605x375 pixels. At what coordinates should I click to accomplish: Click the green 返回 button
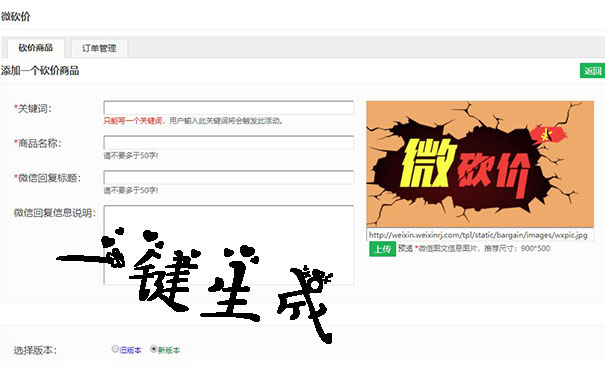click(592, 71)
